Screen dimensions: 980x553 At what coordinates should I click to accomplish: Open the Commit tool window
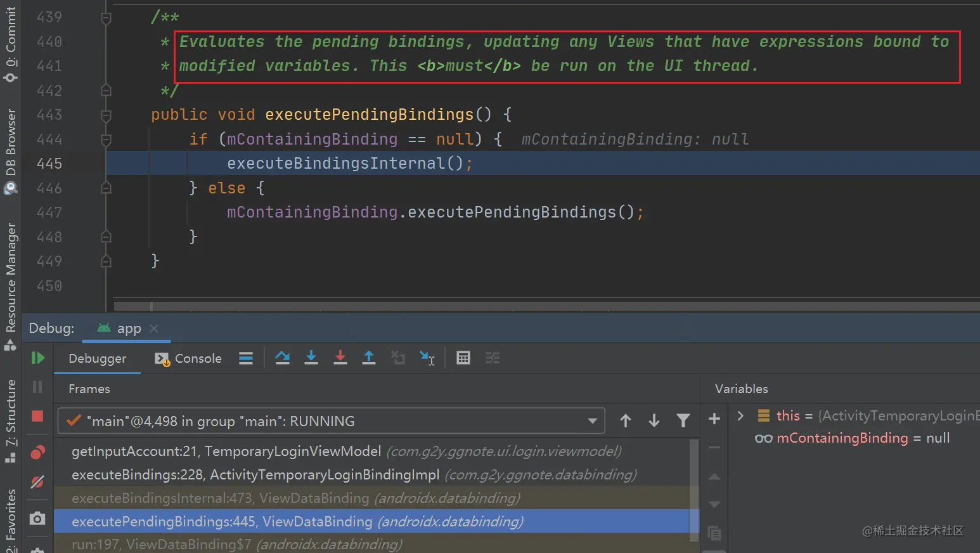coord(11,43)
